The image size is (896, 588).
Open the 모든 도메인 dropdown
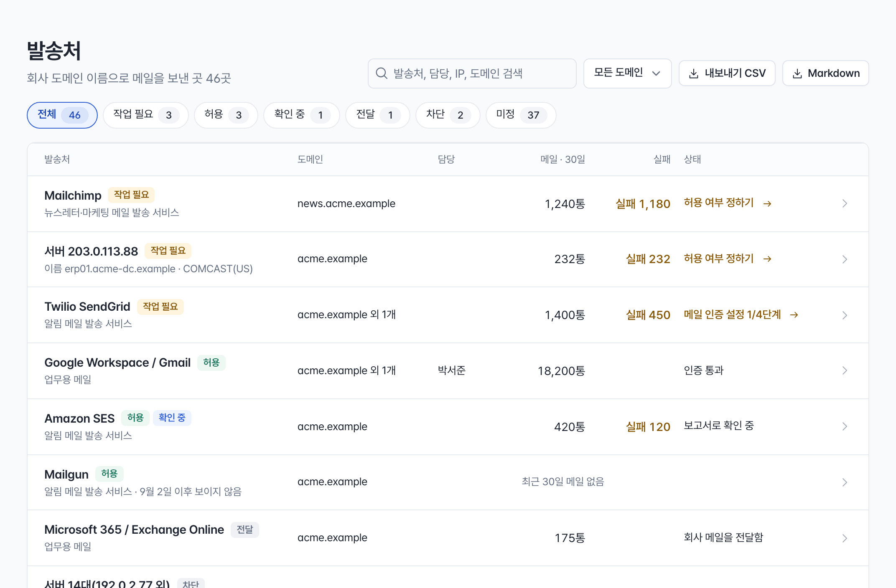[x=627, y=73]
